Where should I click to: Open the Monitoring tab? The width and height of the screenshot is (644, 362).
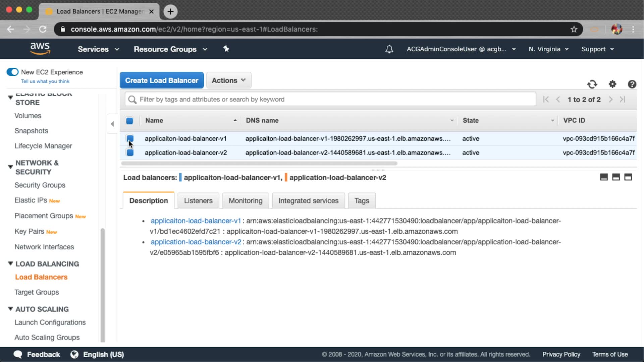point(245,201)
